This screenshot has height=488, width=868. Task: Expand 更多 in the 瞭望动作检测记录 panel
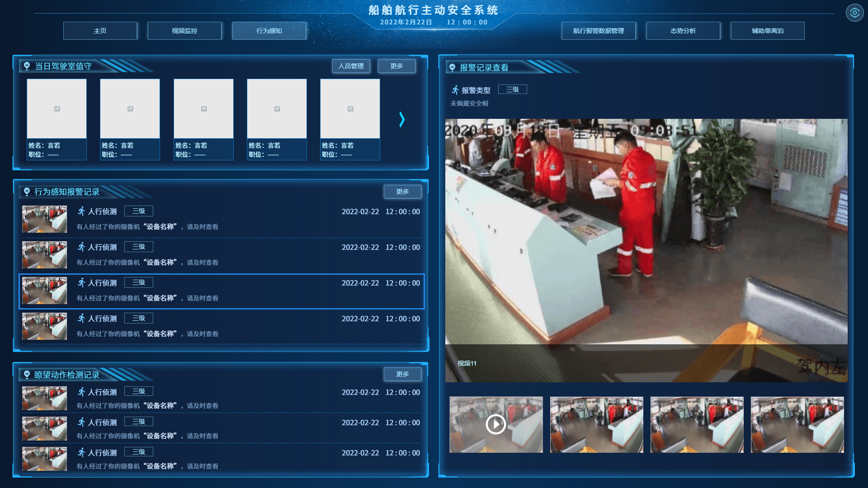pyautogui.click(x=402, y=374)
